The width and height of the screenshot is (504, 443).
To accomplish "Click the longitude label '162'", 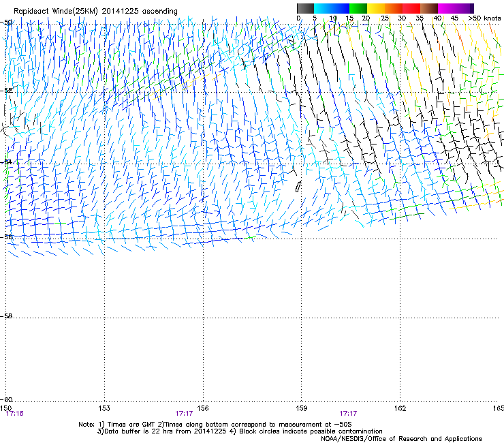I will [400, 408].
